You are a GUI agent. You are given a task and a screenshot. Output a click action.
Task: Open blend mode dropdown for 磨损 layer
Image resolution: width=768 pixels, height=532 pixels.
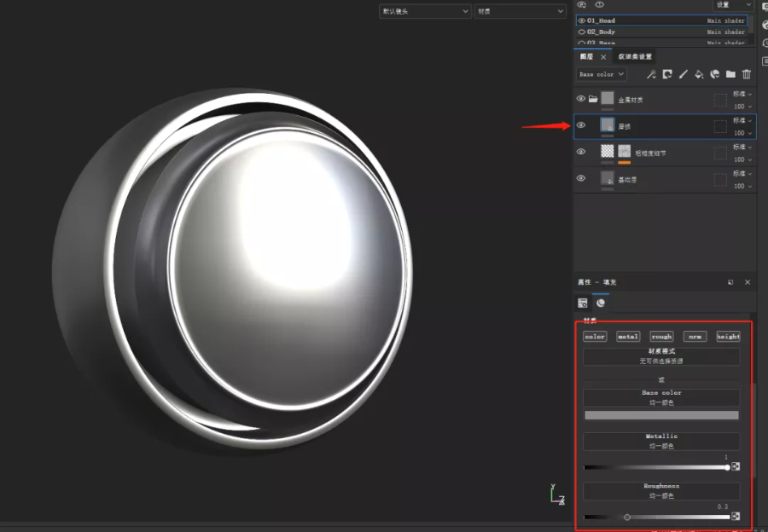pos(742,120)
